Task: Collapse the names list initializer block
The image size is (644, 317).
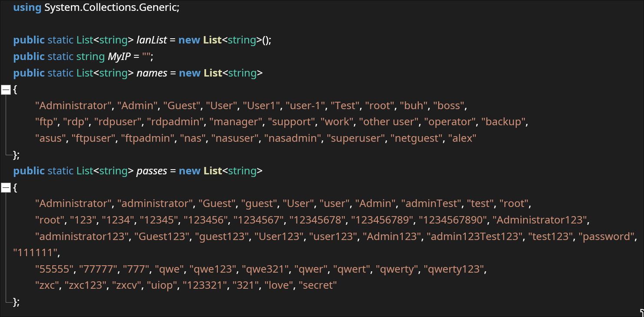Action: click(x=6, y=90)
